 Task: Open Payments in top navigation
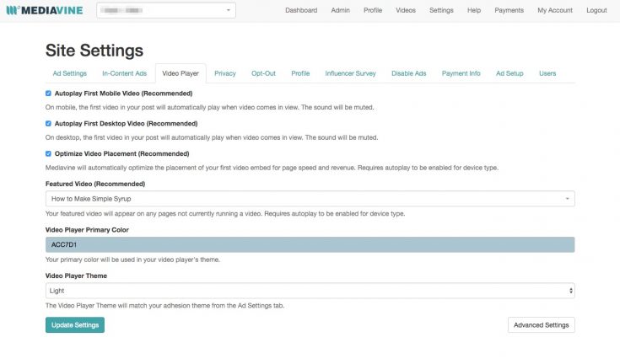click(509, 10)
